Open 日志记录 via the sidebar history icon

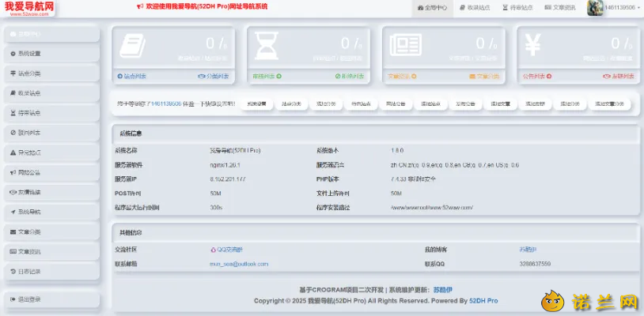click(x=13, y=271)
